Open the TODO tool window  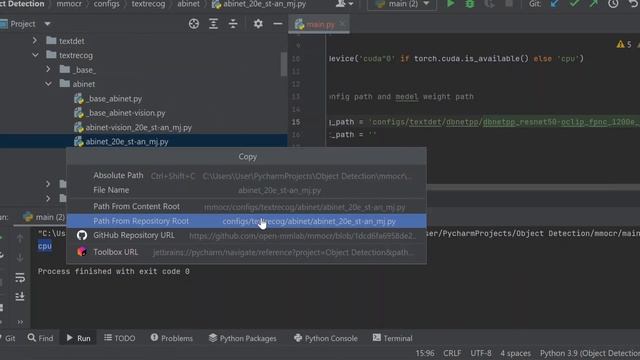120,338
